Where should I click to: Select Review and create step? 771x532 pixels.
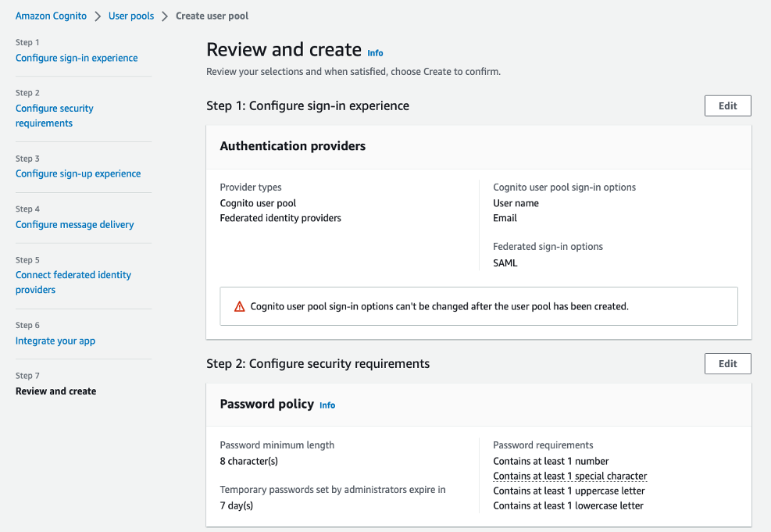tap(56, 391)
